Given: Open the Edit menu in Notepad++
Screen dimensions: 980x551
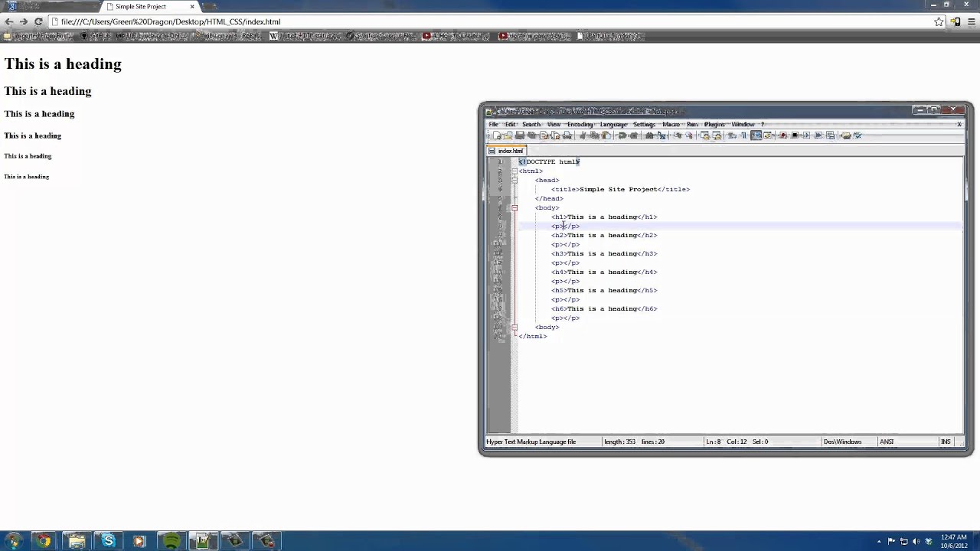Looking at the screenshot, I should [510, 124].
